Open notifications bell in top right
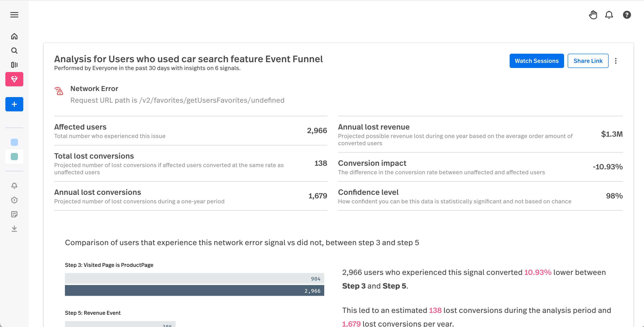Image resolution: width=644 pixels, height=327 pixels. [x=609, y=15]
